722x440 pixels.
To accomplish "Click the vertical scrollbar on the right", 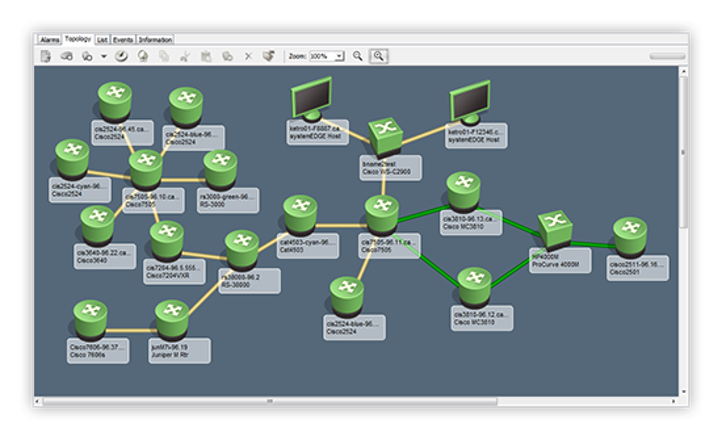I will click(x=684, y=150).
